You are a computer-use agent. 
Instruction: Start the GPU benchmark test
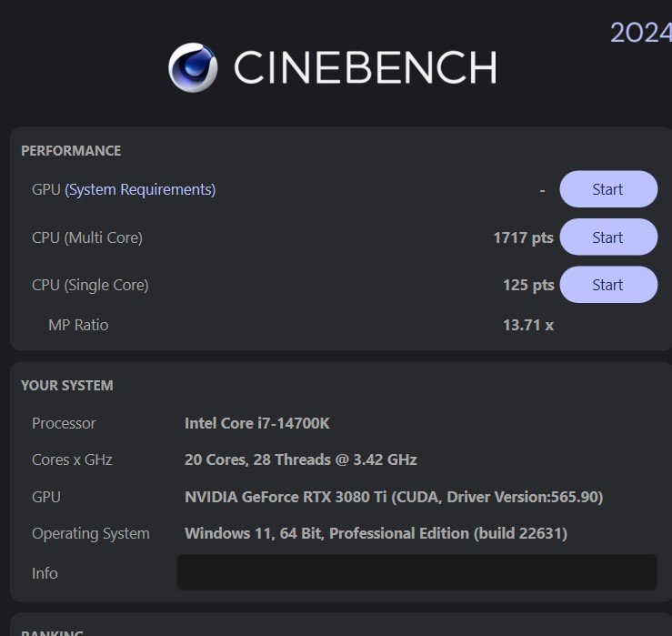pyautogui.click(x=608, y=189)
